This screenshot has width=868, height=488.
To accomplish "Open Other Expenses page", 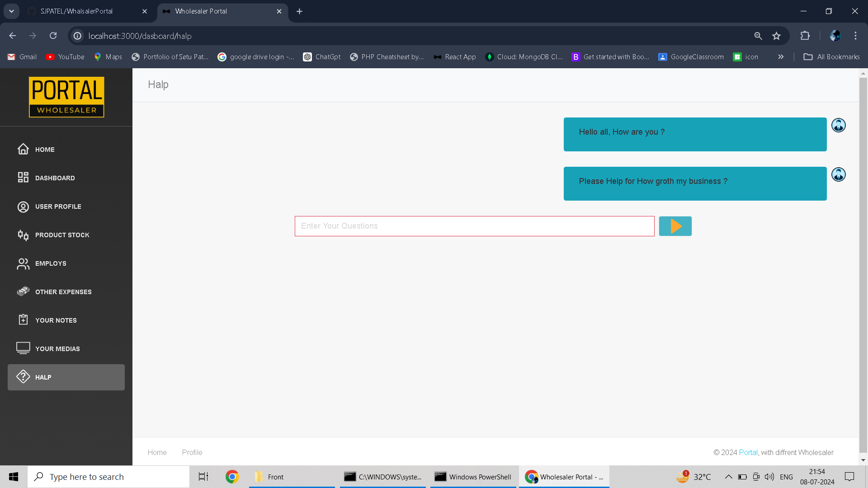I will 63,292.
